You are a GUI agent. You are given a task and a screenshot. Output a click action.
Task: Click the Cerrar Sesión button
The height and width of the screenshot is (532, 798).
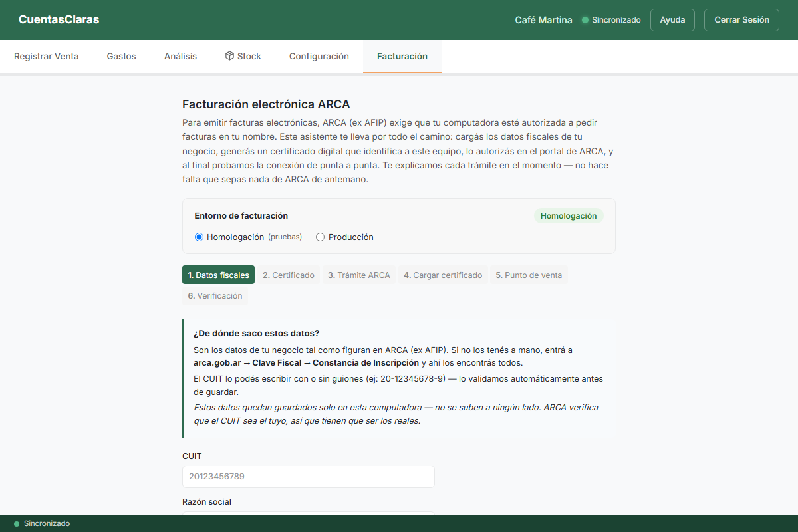(x=741, y=20)
